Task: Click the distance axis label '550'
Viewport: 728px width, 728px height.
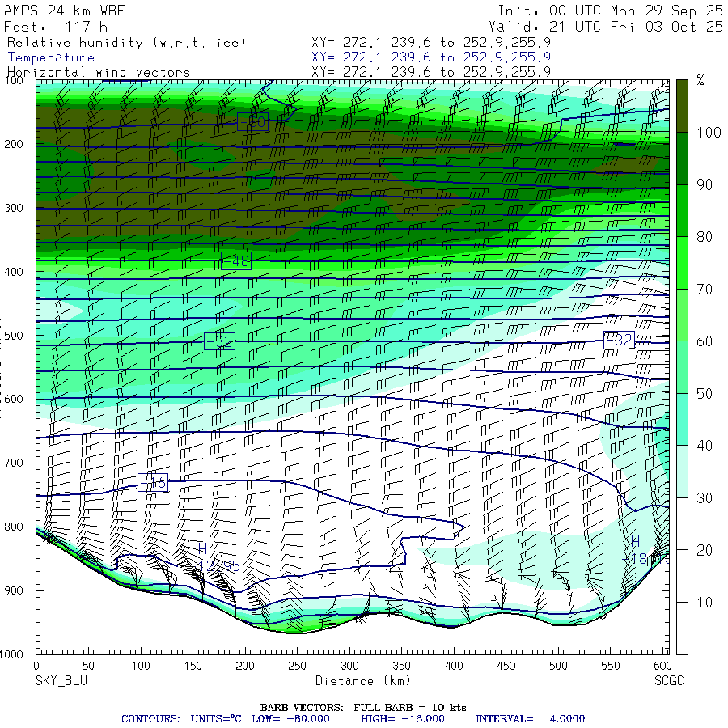Action: (611, 666)
